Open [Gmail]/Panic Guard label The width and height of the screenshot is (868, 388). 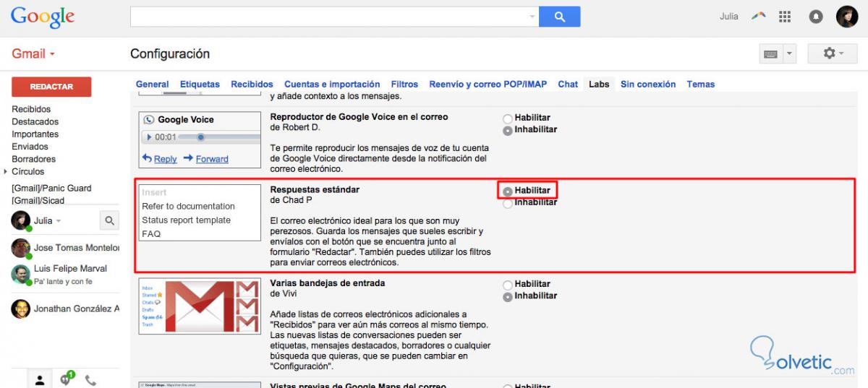coord(51,189)
